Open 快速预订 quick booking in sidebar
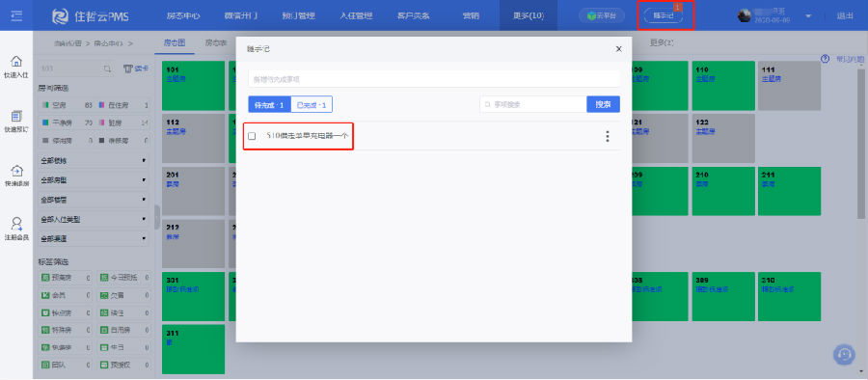868x380 pixels. 16,122
